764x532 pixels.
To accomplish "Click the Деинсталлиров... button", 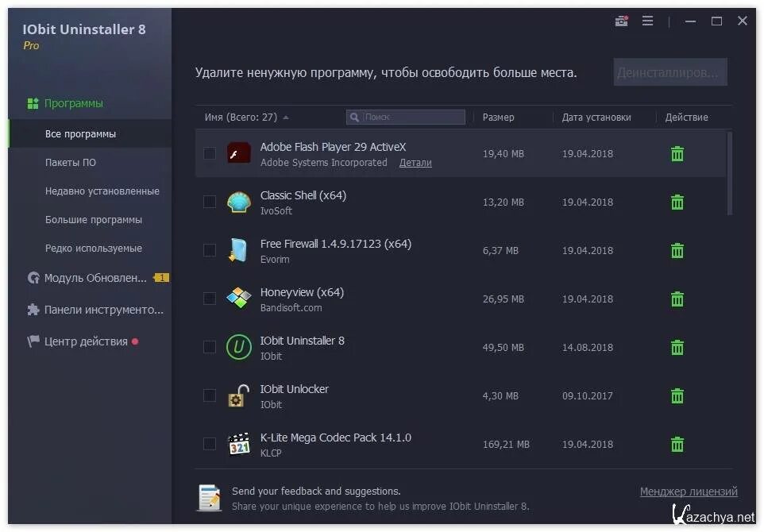I will (670, 72).
